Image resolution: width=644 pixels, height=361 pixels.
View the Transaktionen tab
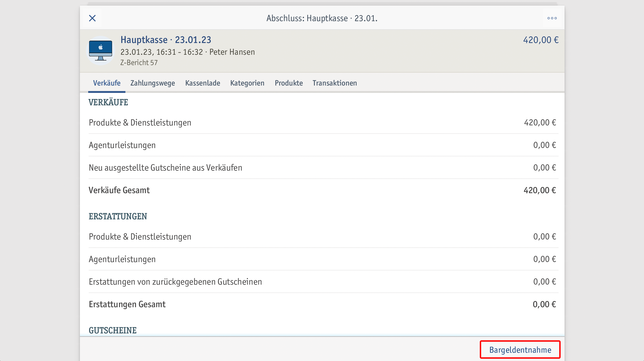334,83
